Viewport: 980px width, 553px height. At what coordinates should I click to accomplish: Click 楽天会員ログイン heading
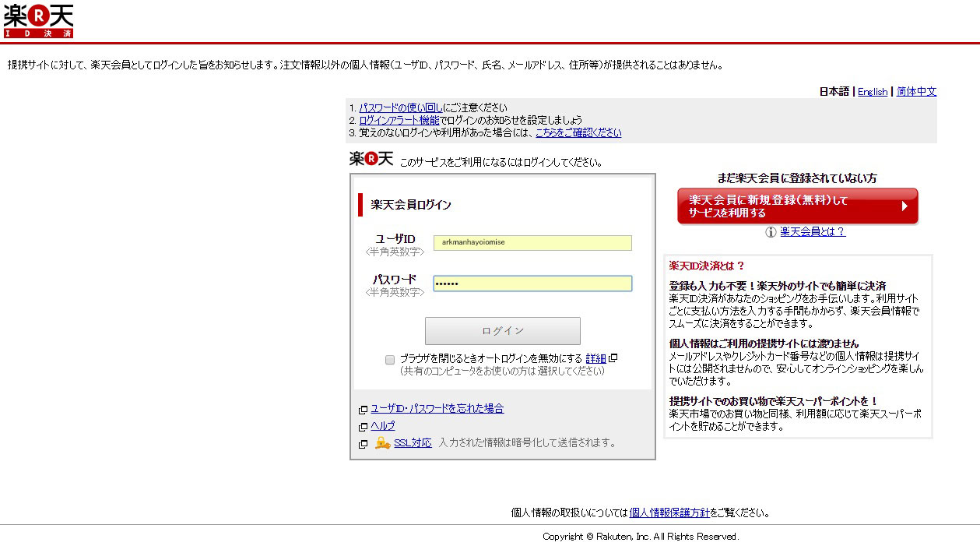[x=411, y=205]
